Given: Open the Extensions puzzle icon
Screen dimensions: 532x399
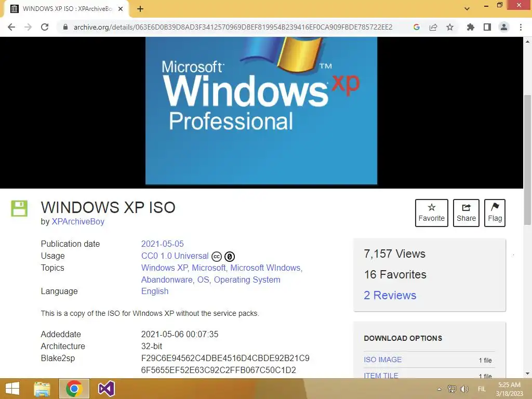Looking at the screenshot, I should coord(470,27).
